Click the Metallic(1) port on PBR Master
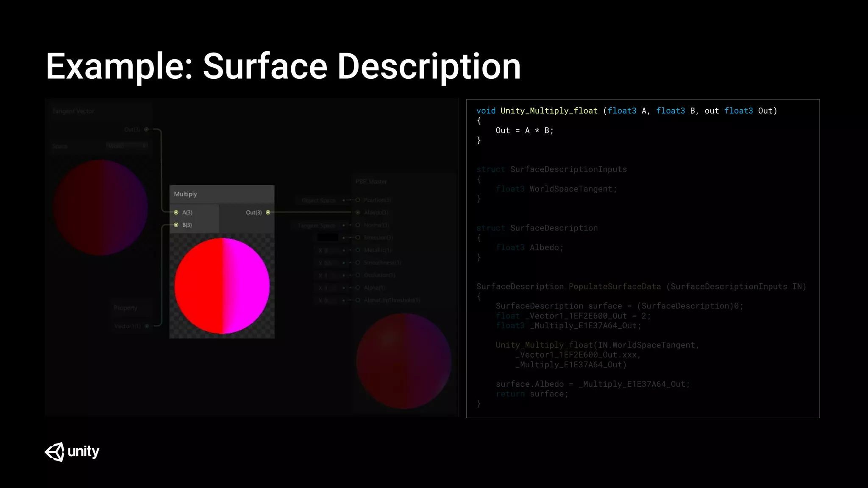The width and height of the screenshot is (868, 488). (x=358, y=250)
